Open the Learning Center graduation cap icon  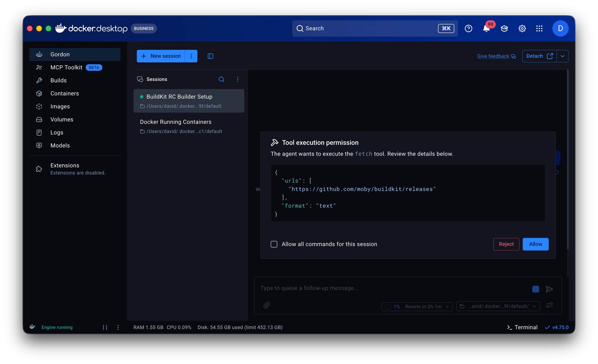[504, 28]
